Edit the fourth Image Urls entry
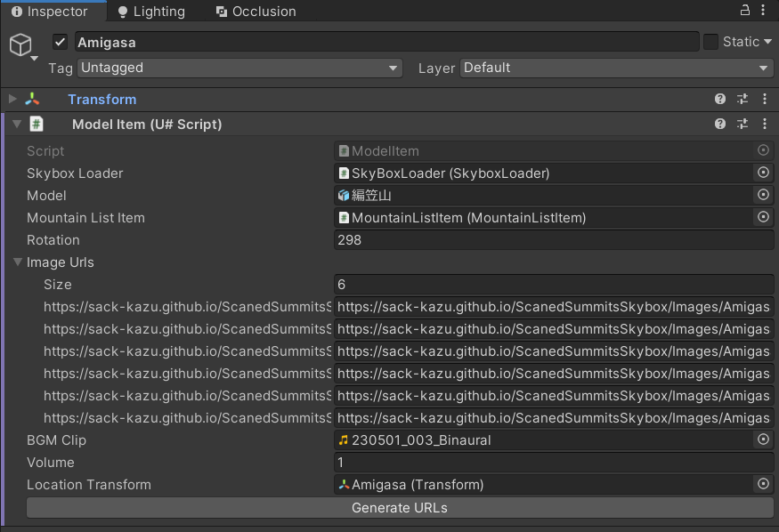This screenshot has height=532, width=779. (554, 374)
